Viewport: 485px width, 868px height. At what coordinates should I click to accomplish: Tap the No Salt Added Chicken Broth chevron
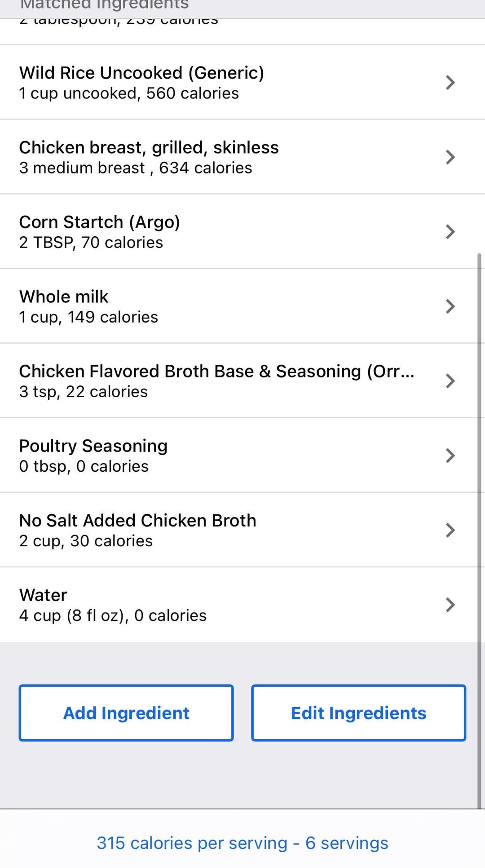pyautogui.click(x=450, y=530)
